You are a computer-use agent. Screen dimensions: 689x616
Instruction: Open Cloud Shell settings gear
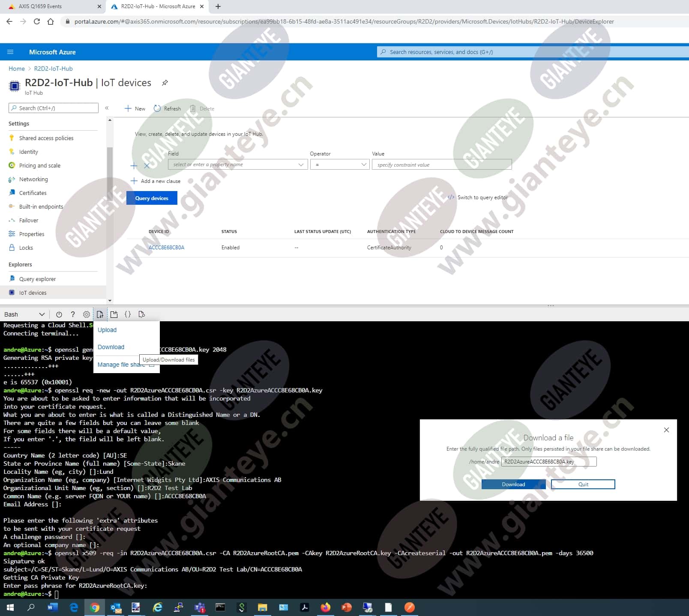(x=87, y=314)
